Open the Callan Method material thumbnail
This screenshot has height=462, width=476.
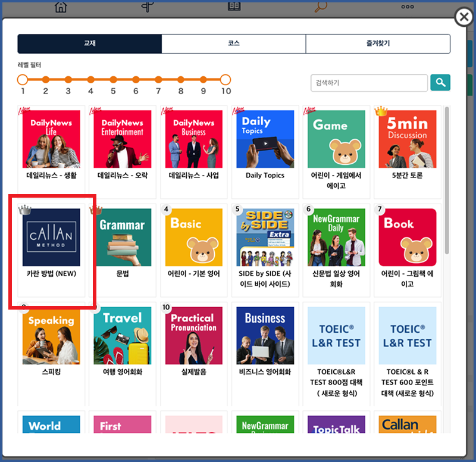tap(51, 238)
